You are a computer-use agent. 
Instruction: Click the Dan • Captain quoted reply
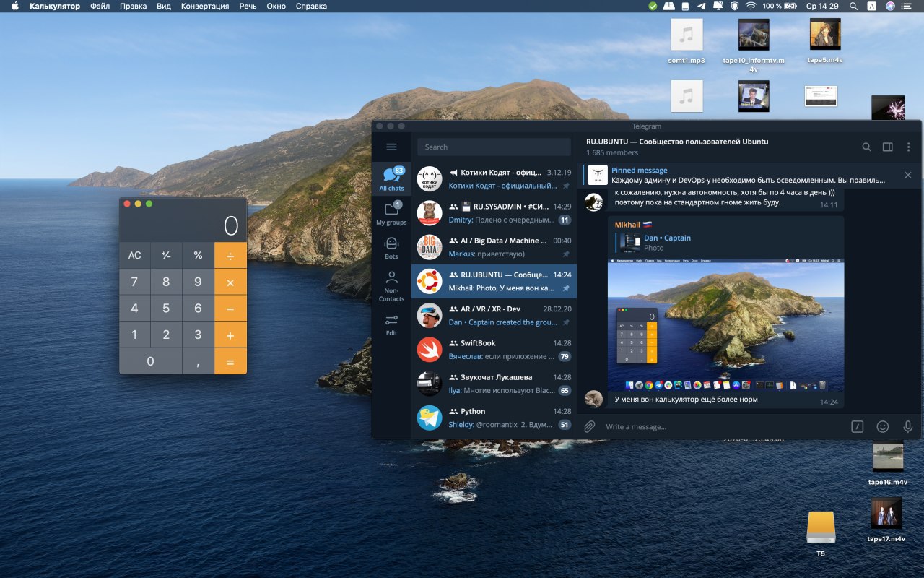point(725,243)
